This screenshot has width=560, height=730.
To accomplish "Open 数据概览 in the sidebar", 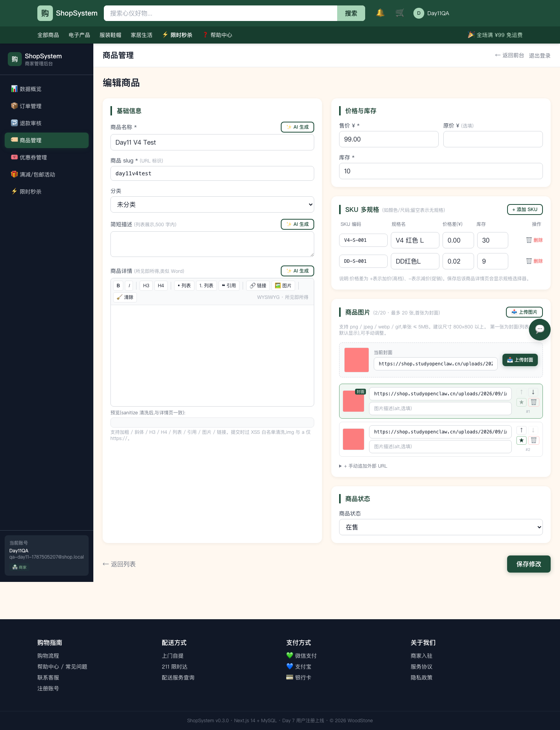I will tap(47, 89).
